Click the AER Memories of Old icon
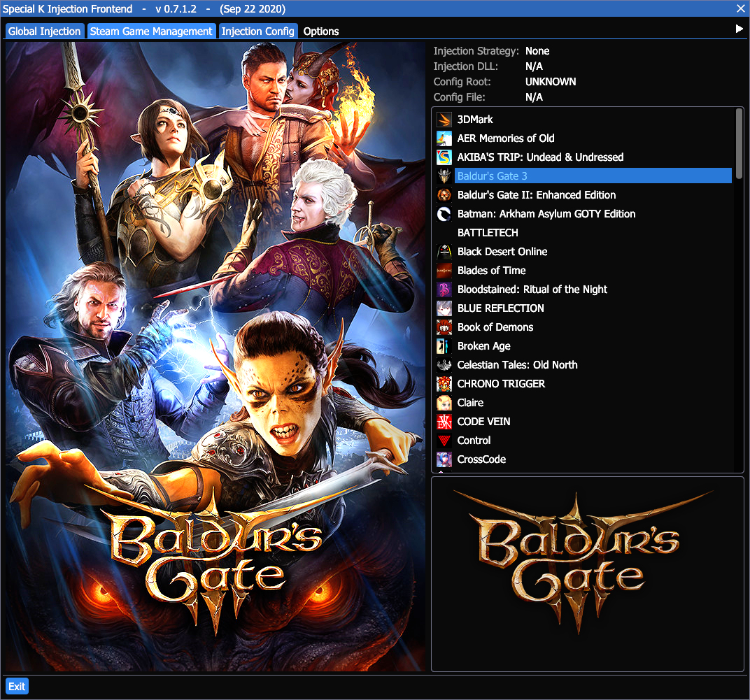This screenshot has width=750, height=700. 444,138
